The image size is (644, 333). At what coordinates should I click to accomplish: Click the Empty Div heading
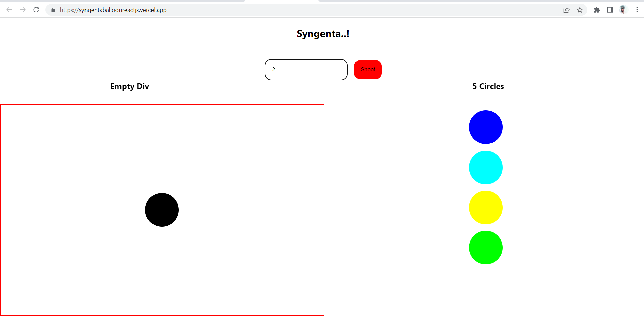coord(130,87)
